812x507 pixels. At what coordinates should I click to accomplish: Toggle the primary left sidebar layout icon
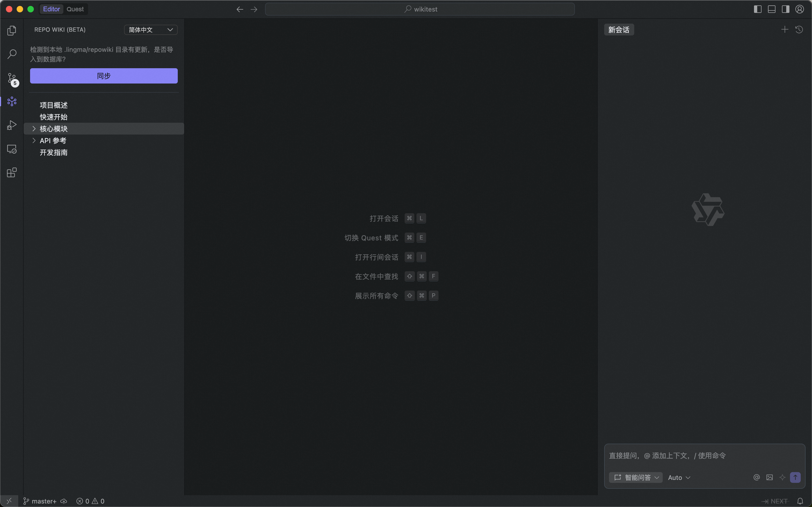click(757, 9)
